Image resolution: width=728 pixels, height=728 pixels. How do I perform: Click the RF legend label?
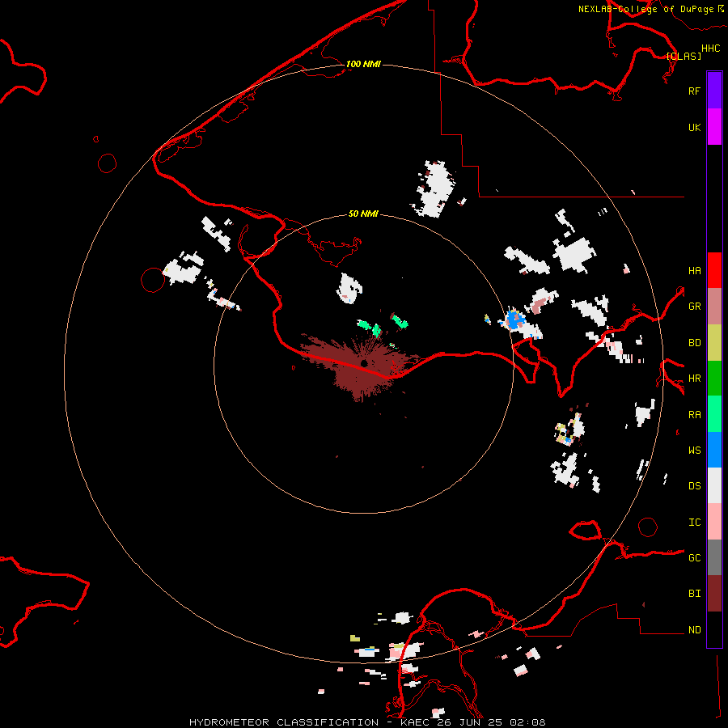click(694, 91)
